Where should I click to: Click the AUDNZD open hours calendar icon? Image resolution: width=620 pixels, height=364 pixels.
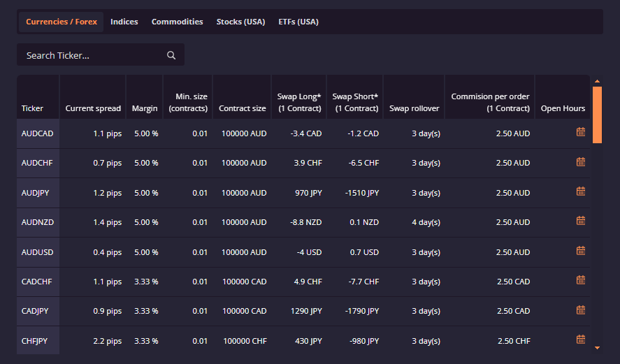click(x=580, y=221)
